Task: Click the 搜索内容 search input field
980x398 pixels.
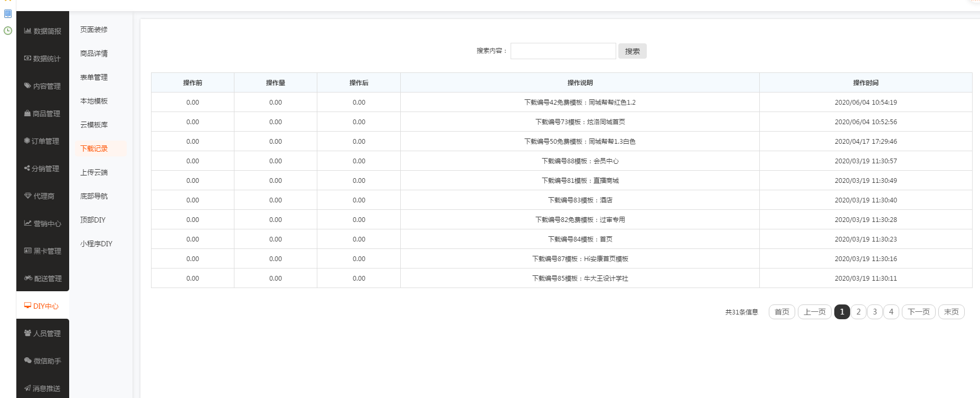Action: coord(563,51)
